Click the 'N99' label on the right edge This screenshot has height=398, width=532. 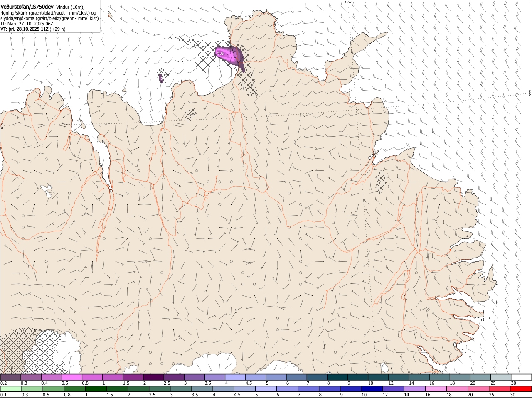click(x=530, y=93)
